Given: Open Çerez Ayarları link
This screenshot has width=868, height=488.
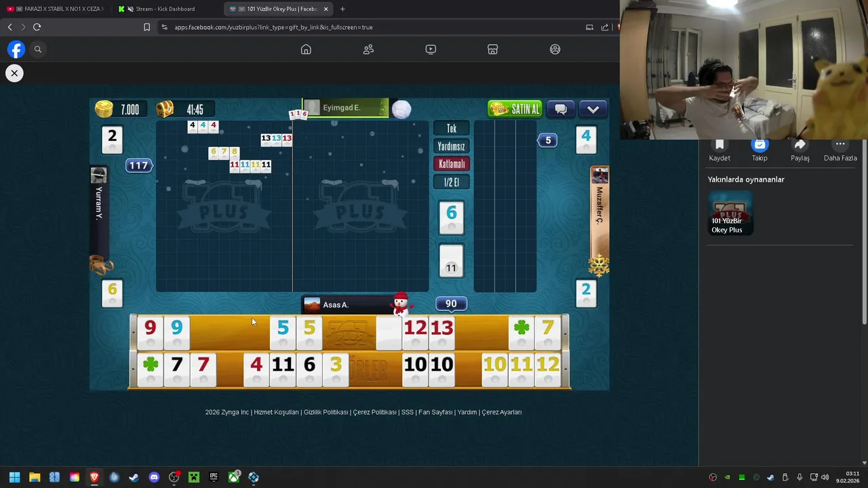Looking at the screenshot, I should point(501,412).
